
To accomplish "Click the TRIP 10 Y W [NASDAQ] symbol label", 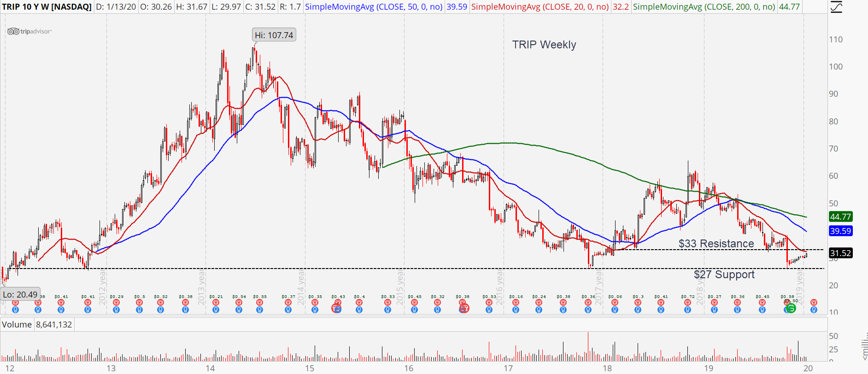I will 47,7.
